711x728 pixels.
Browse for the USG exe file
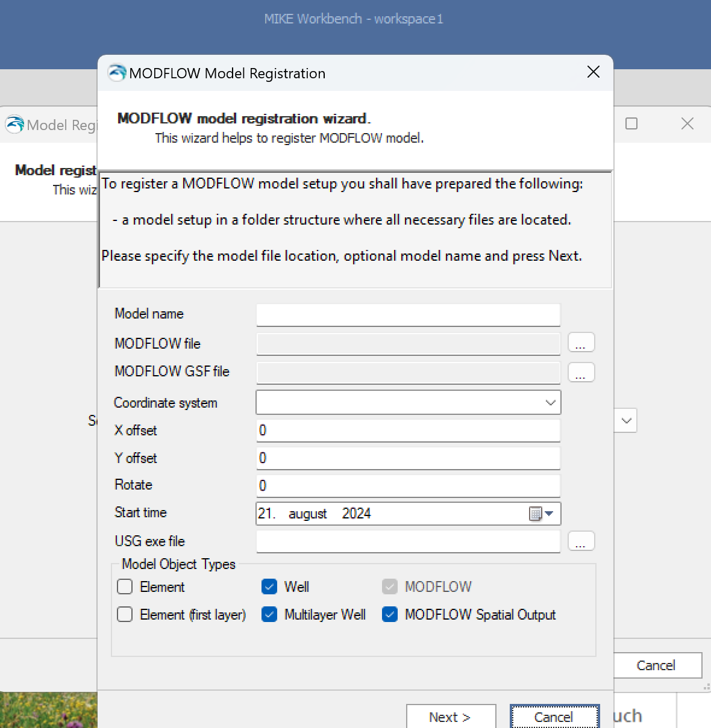point(581,541)
